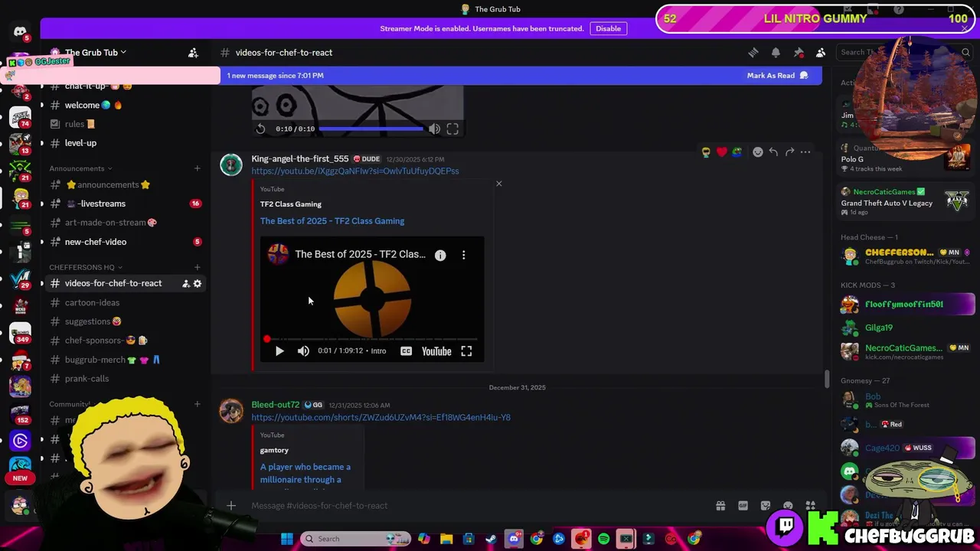Open add reaction smiley on message
The width and height of the screenshot is (980, 551).
coord(758,152)
